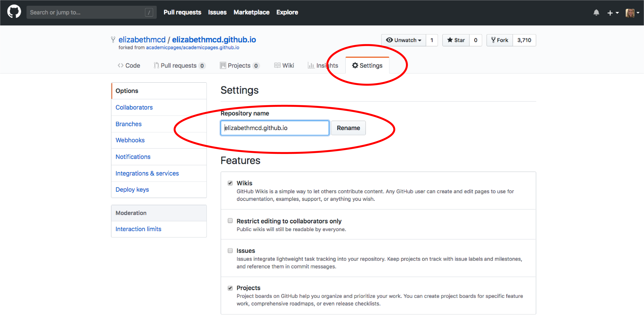Open the notifications bell
This screenshot has width=644, height=330.
[596, 13]
